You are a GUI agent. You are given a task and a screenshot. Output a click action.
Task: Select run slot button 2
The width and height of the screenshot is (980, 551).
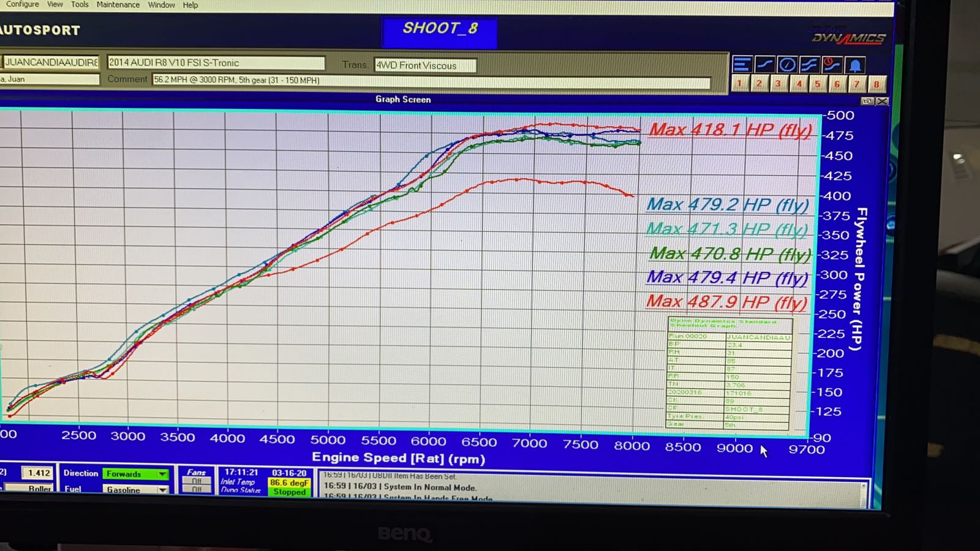click(x=759, y=83)
